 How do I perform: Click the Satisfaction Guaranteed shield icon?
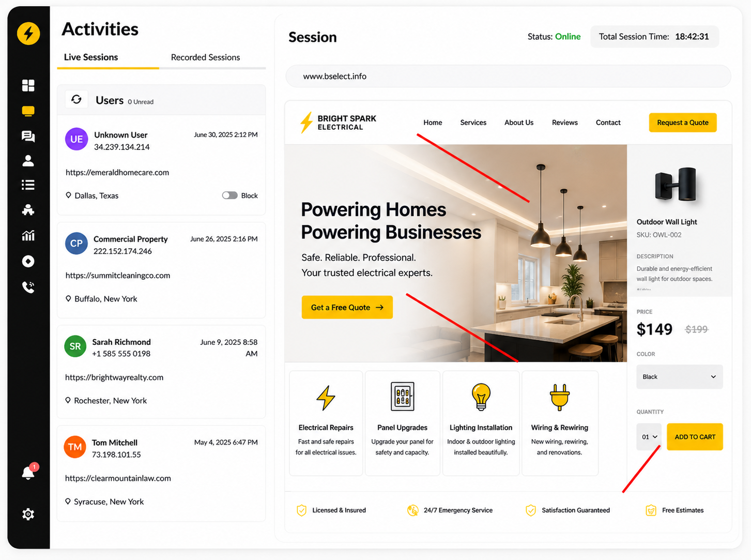pyautogui.click(x=531, y=510)
